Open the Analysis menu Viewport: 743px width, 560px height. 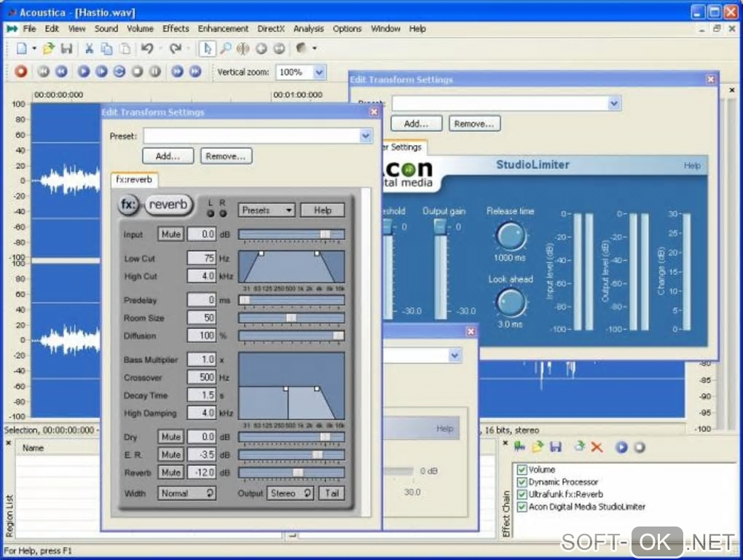(x=308, y=29)
